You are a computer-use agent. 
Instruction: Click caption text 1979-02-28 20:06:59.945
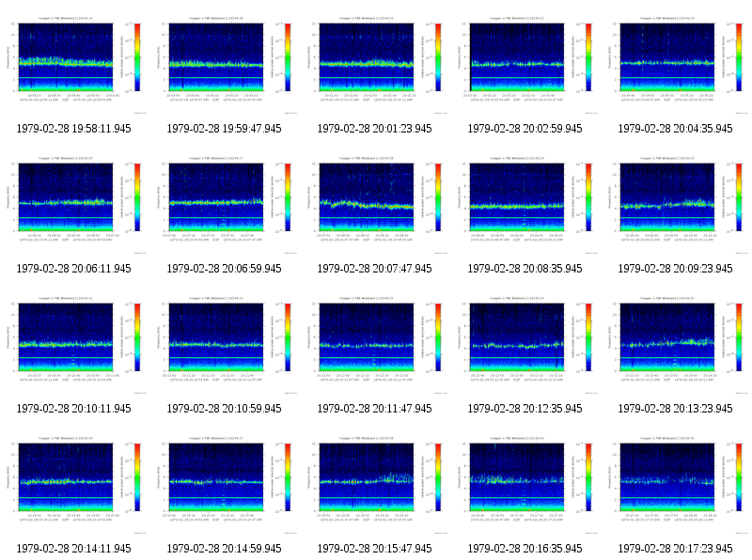coord(224,269)
